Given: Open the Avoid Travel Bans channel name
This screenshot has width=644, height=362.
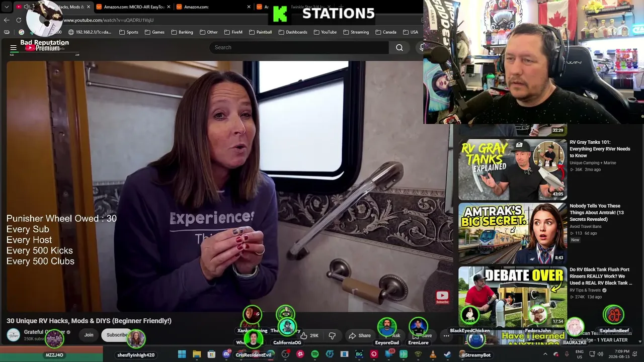Looking at the screenshot, I should tap(585, 227).
